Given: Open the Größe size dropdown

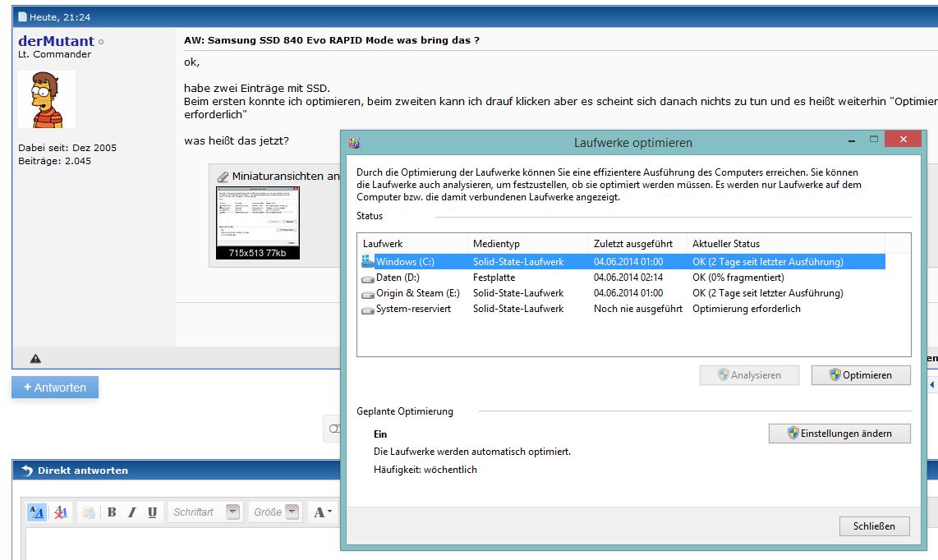Looking at the screenshot, I should pyautogui.click(x=292, y=512).
